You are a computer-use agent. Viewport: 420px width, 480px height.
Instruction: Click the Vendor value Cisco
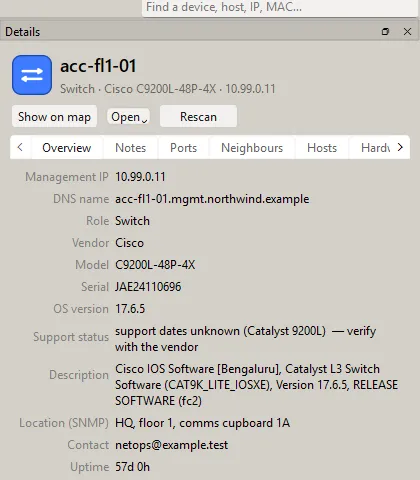129,243
